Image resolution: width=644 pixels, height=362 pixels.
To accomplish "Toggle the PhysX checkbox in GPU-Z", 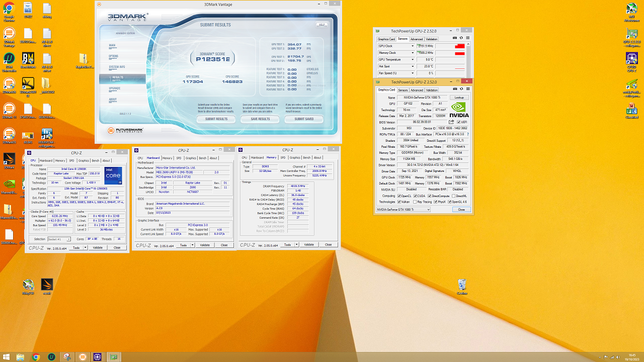I will [x=436, y=202].
